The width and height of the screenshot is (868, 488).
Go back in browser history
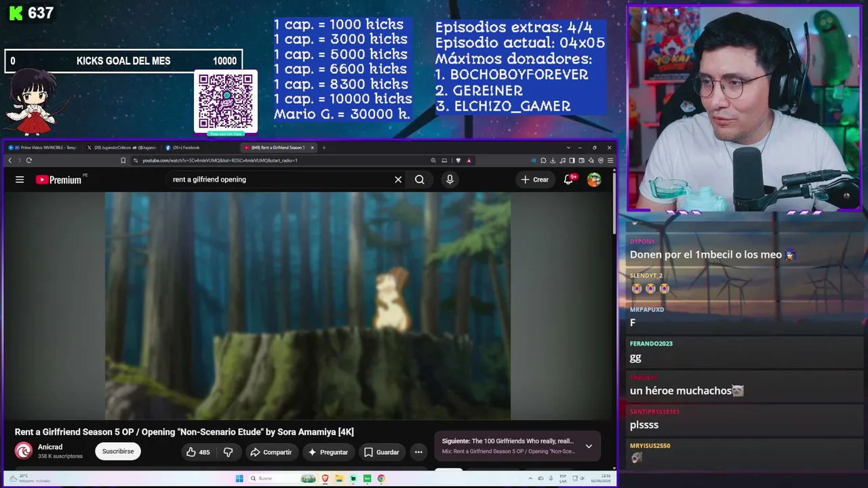(10, 161)
